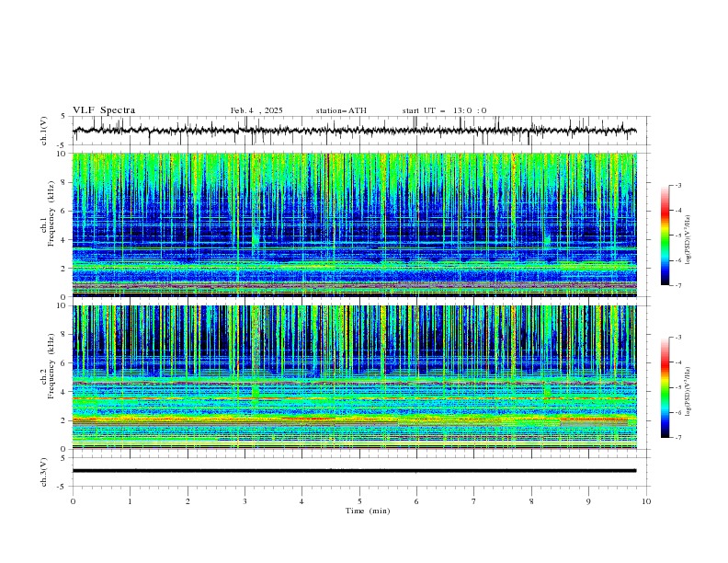Click the 3 minute tick on time axis
The width and height of the screenshot is (728, 563).
(245, 500)
